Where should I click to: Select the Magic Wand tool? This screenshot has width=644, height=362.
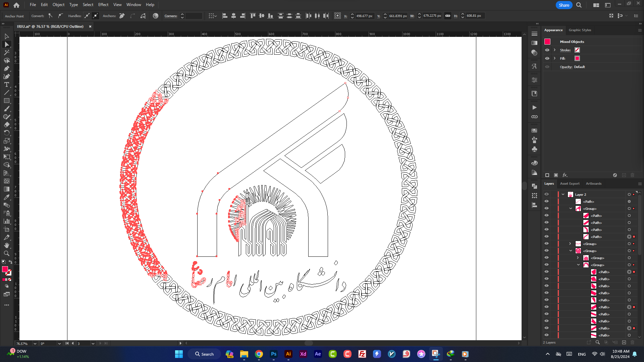pos(7,52)
